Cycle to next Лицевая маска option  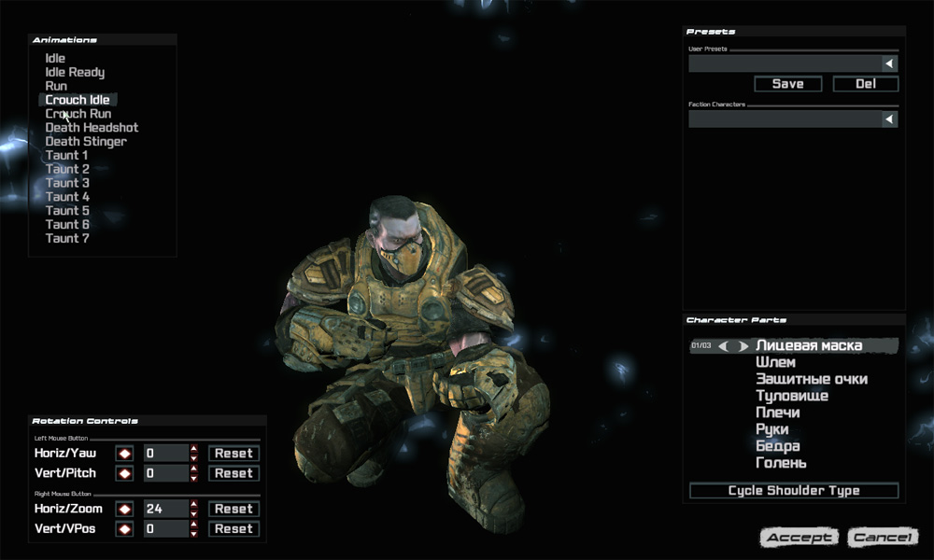pyautogui.click(x=743, y=345)
